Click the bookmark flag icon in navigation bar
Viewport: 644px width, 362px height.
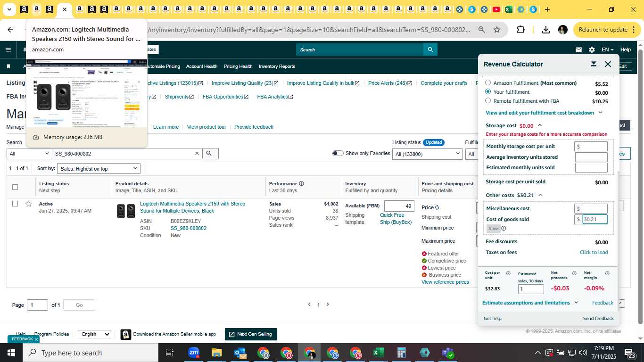[x=8, y=66]
